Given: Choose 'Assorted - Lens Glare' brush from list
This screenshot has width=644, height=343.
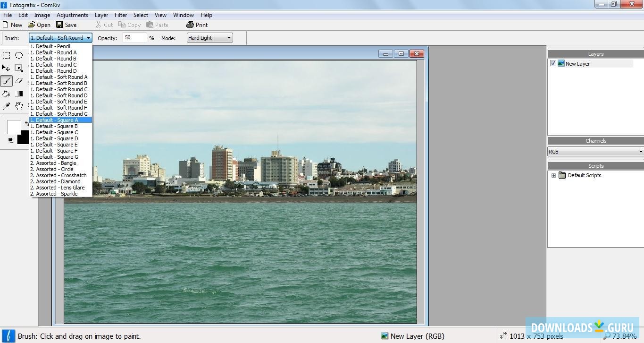Looking at the screenshot, I should point(60,188).
